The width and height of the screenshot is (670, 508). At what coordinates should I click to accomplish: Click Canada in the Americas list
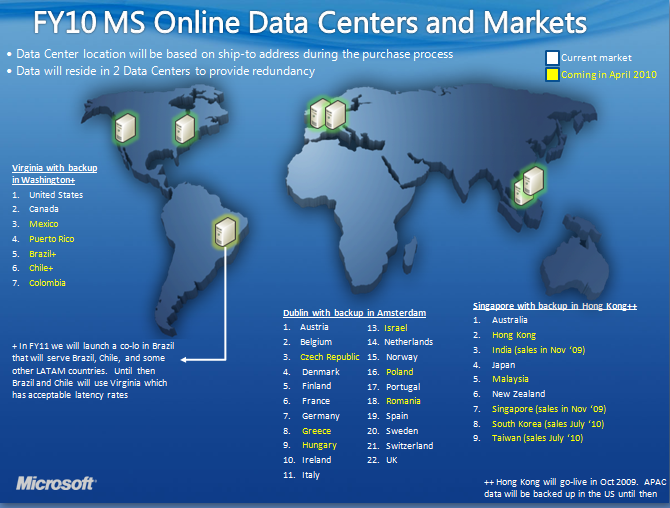(x=44, y=209)
